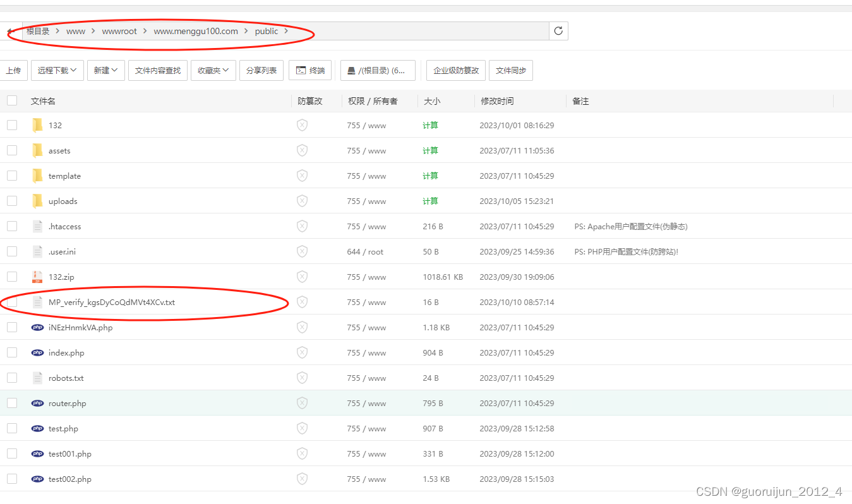Open file MP_verify_kgsDyCoQdMVt4XCv.txt
The image size is (852, 504).
112,302
